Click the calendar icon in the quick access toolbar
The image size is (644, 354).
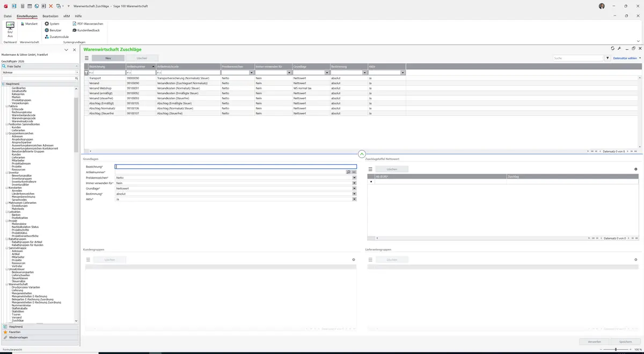30,6
